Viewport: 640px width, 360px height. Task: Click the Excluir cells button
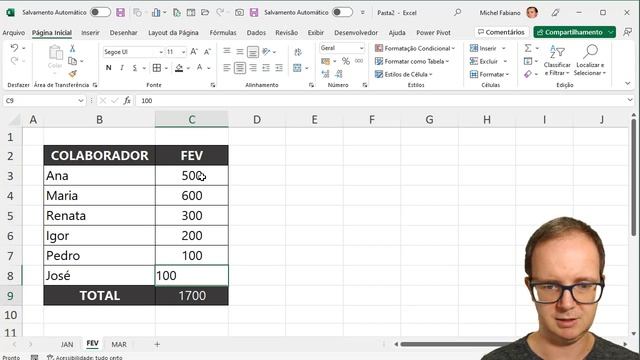pos(484,61)
